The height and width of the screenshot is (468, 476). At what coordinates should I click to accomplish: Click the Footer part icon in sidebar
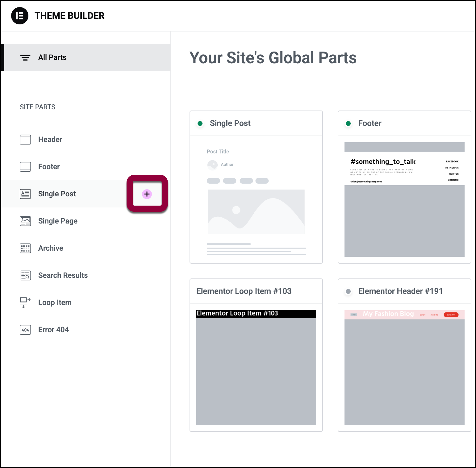(25, 167)
